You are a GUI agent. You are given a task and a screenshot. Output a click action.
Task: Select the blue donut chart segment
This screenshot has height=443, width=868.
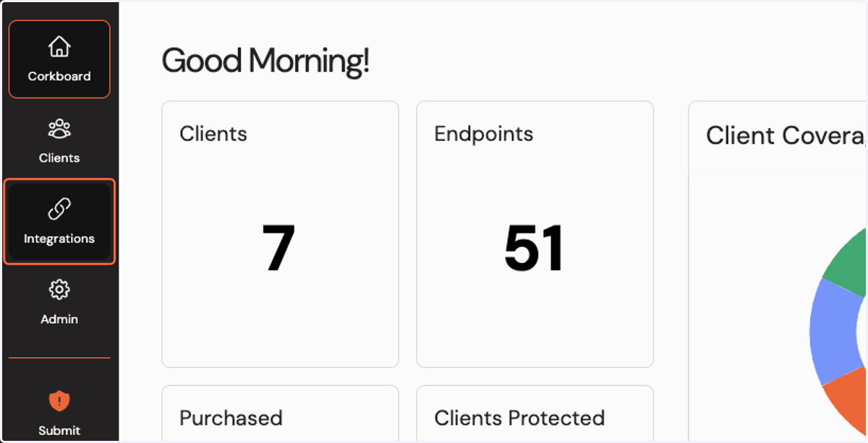coord(833,332)
